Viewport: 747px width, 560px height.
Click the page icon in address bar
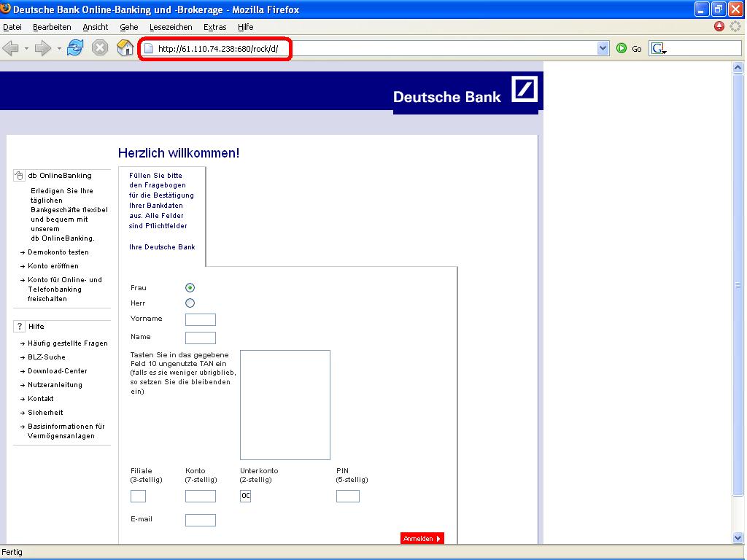tap(149, 49)
